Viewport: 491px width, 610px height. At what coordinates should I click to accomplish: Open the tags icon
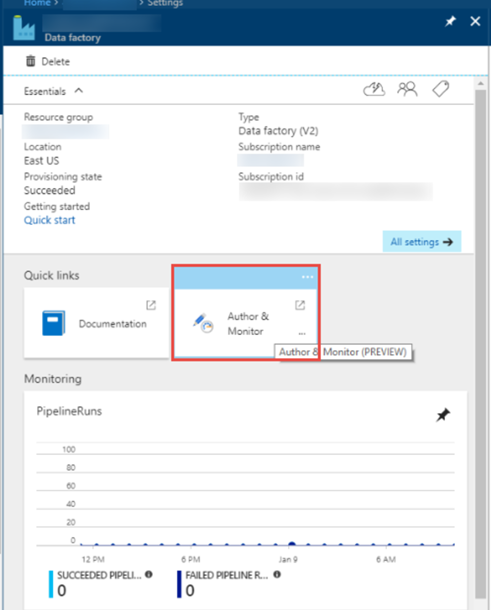(x=440, y=89)
